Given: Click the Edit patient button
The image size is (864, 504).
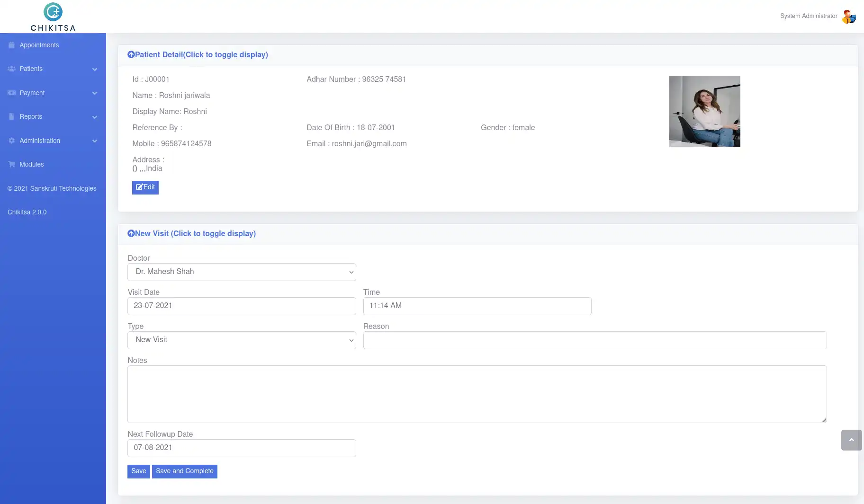Looking at the screenshot, I should [145, 187].
